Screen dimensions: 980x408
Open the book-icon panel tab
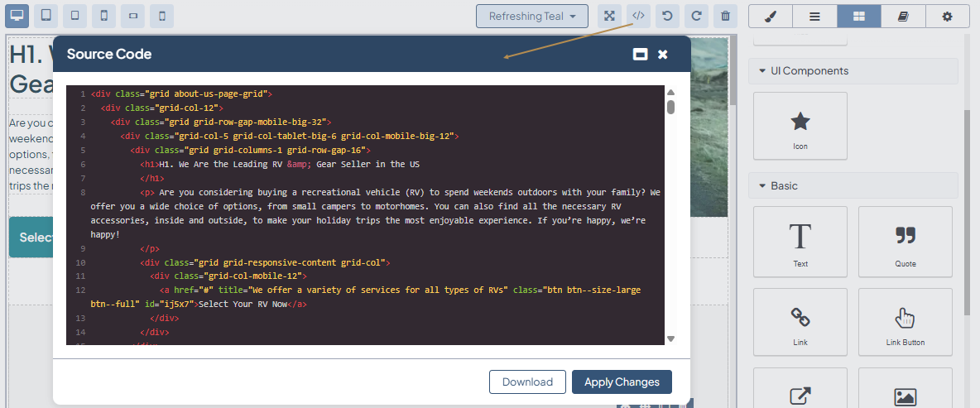903,16
